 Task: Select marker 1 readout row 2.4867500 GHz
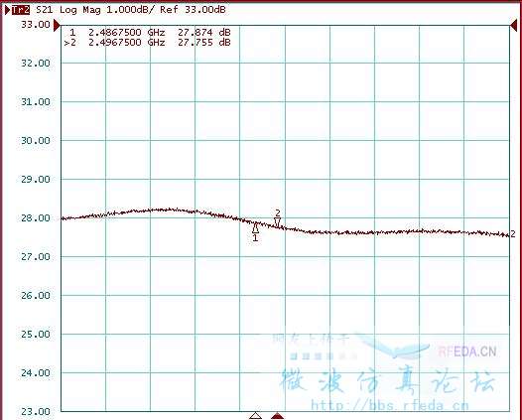click(150, 33)
